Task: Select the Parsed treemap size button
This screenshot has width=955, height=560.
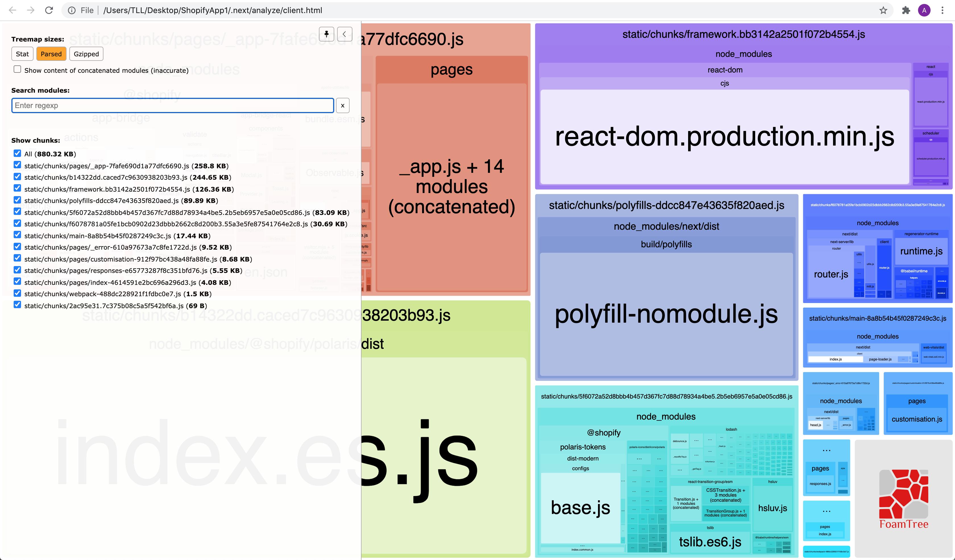Action: 51,54
